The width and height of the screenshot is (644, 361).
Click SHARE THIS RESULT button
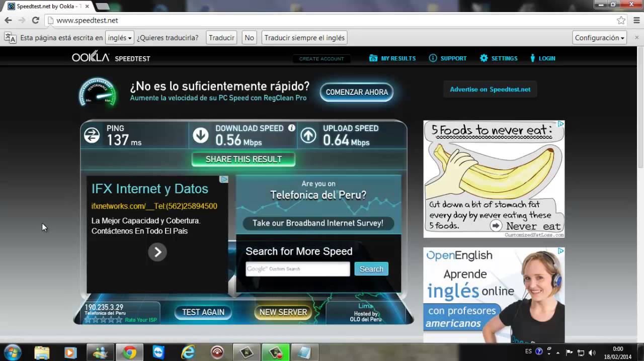244,159
